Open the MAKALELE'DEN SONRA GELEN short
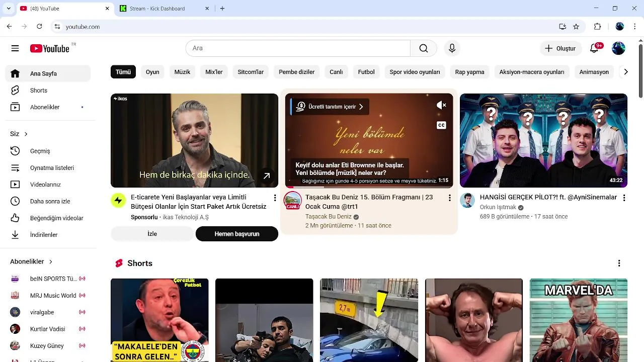This screenshot has height=362, width=644. point(159,320)
